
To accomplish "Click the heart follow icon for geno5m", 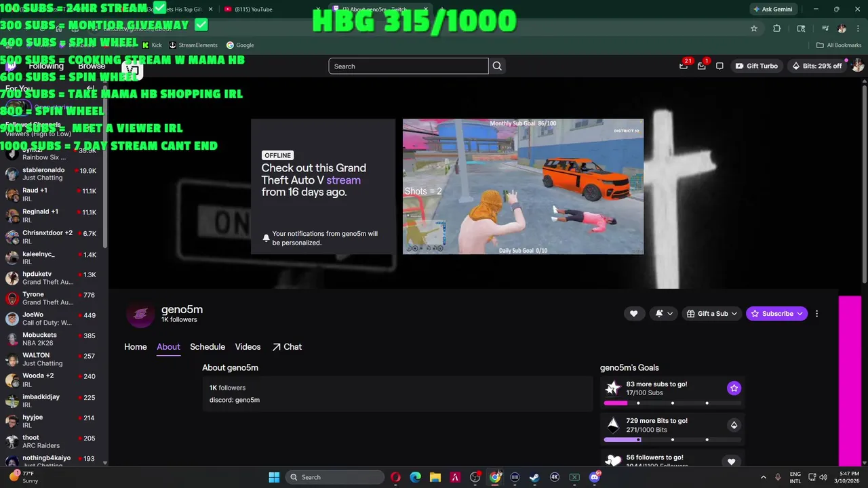I will pos(633,313).
